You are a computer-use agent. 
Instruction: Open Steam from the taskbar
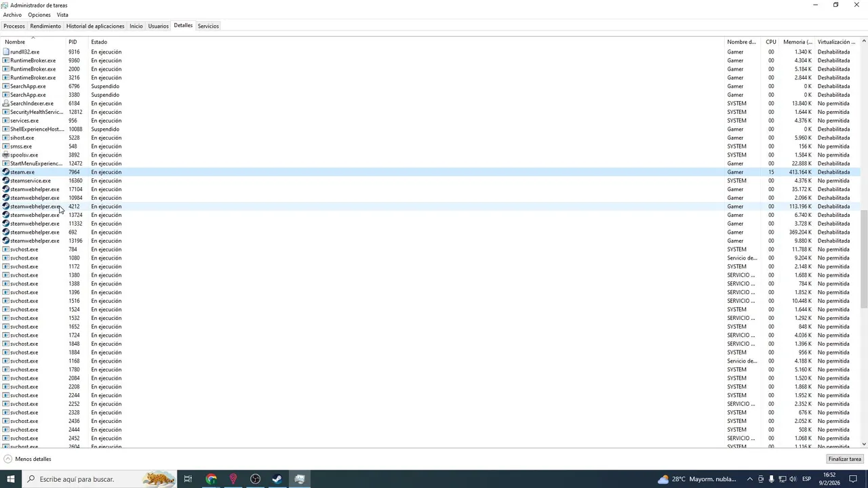point(277,479)
